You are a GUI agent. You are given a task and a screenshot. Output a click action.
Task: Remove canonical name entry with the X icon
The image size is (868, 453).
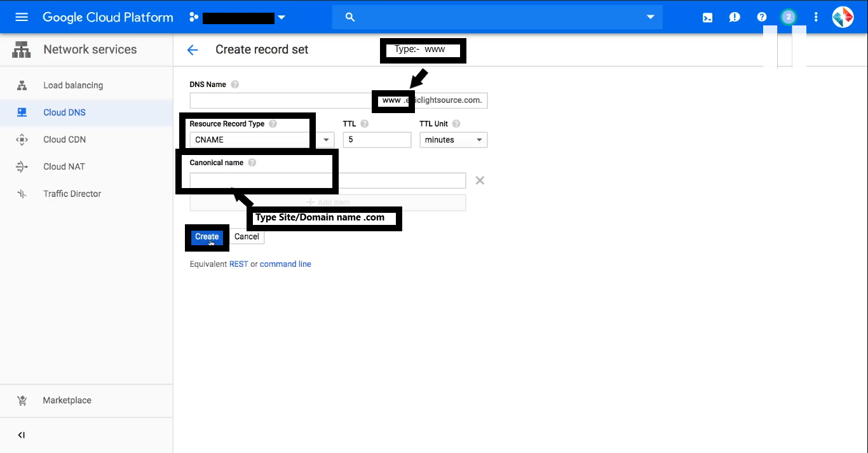pos(480,180)
